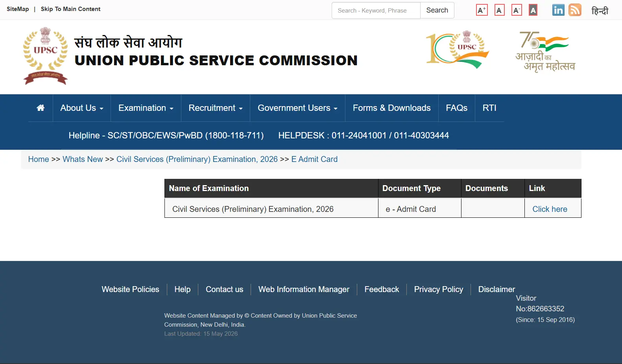The height and width of the screenshot is (364, 622).
Task: Reset to normal font size A icon
Action: point(499,10)
